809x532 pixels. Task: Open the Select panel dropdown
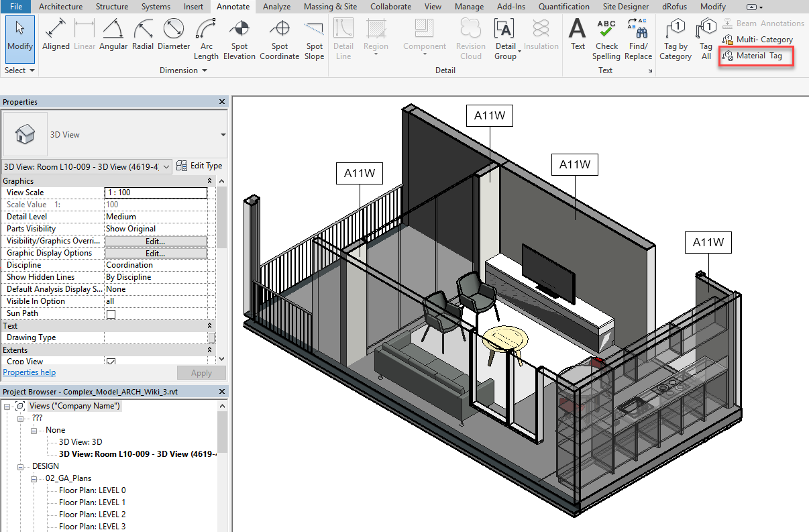tap(19, 70)
